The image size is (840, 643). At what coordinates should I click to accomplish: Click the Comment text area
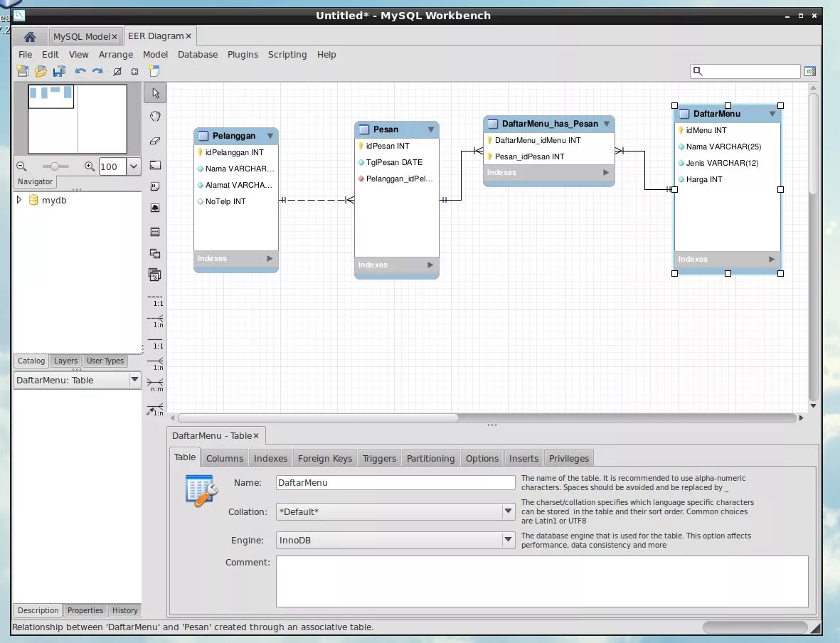pos(541,581)
